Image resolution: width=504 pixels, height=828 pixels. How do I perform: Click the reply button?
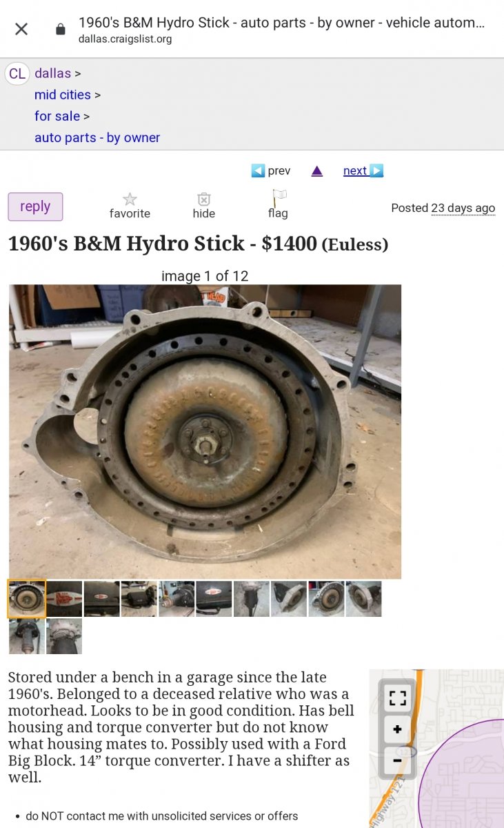point(35,206)
